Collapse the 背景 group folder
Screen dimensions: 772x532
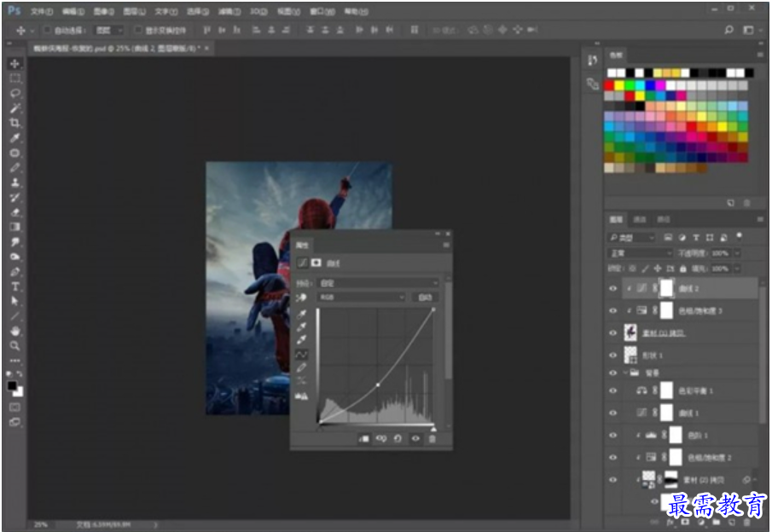click(x=626, y=373)
